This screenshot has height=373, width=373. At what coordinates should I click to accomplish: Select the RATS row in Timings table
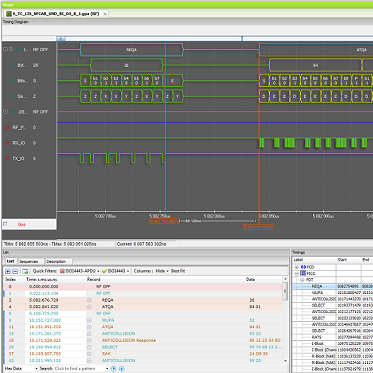(333, 337)
